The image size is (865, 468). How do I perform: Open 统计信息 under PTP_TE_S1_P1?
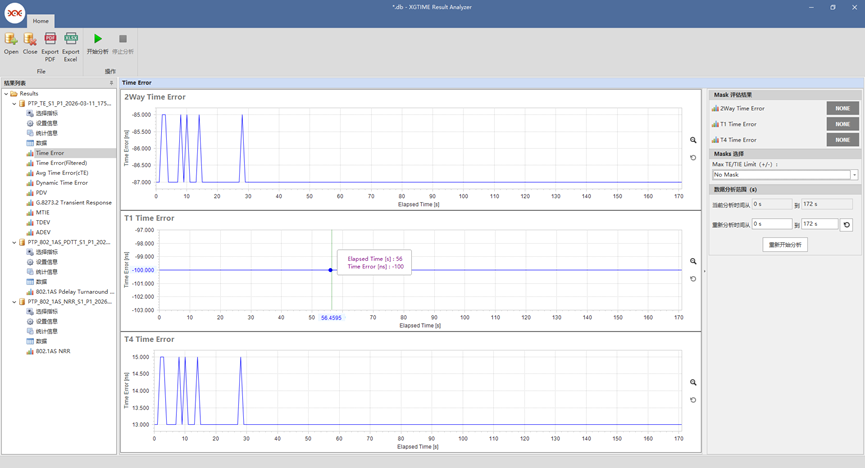[47, 133]
